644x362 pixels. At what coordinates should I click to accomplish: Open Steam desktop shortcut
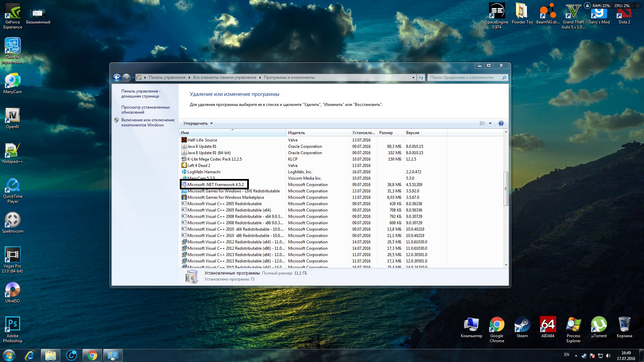[x=522, y=327]
